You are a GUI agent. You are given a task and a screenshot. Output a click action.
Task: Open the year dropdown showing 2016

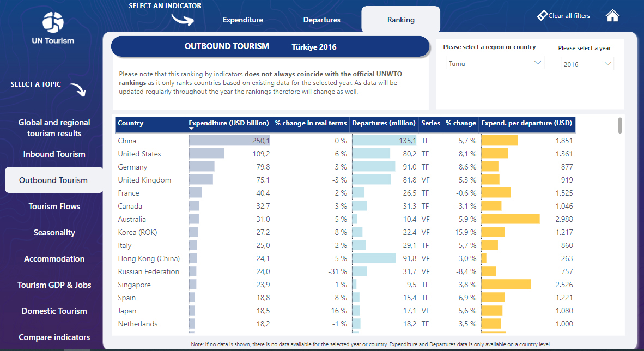(x=587, y=64)
